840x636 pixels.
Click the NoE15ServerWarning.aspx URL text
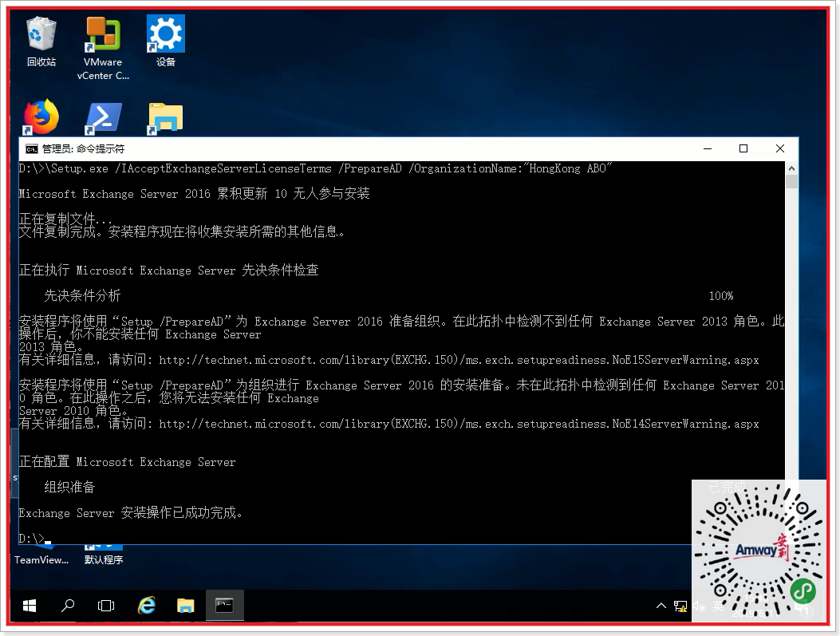coord(459,360)
